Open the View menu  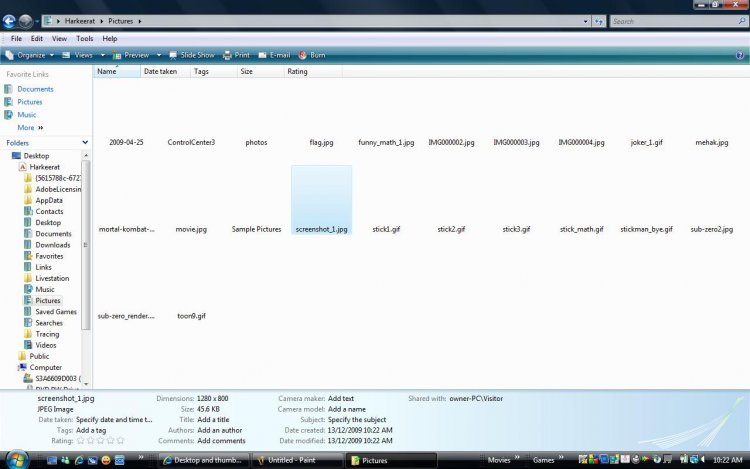click(60, 38)
